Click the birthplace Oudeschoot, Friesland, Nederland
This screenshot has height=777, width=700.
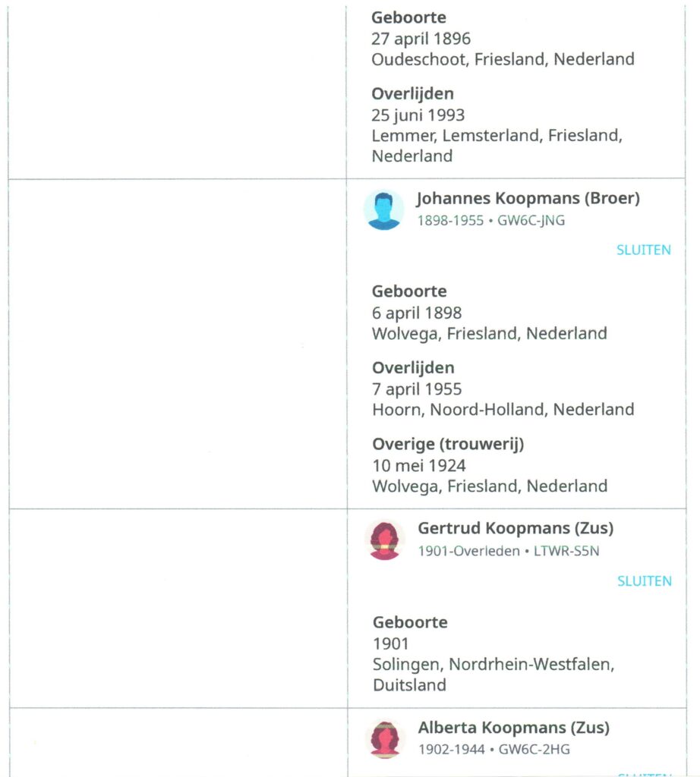coord(503,59)
